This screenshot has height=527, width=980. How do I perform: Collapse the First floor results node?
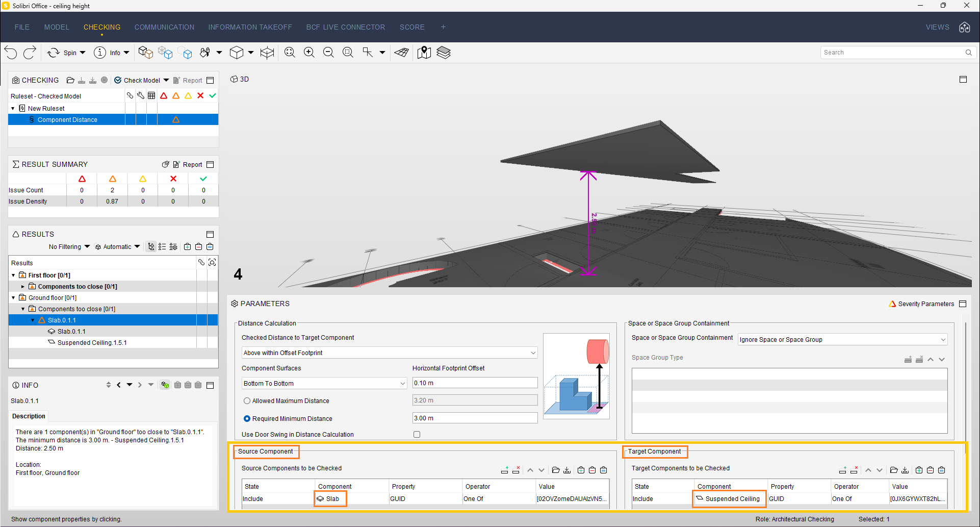tap(13, 275)
